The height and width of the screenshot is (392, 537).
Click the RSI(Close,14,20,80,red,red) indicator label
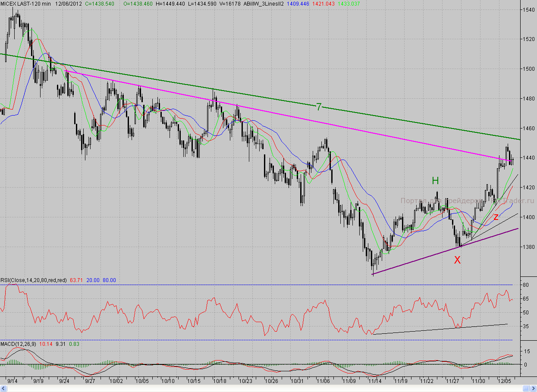[34, 280]
